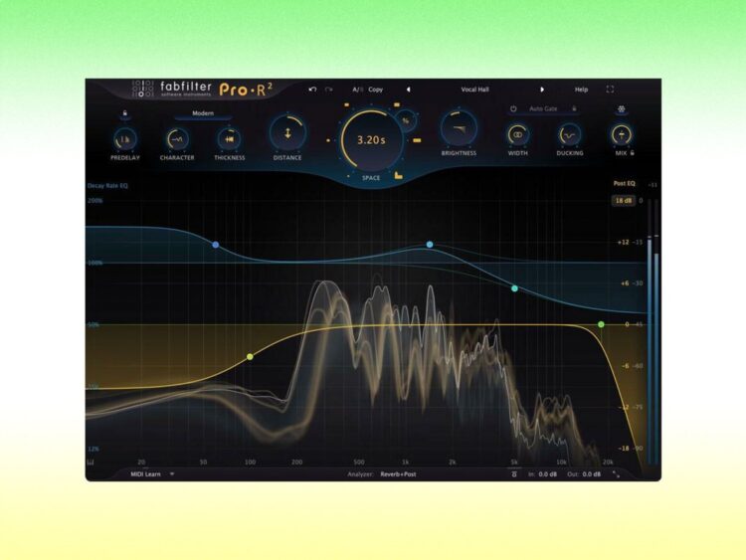Toggle the predelay lock icon
The height and width of the screenshot is (560, 746).
coord(125,113)
